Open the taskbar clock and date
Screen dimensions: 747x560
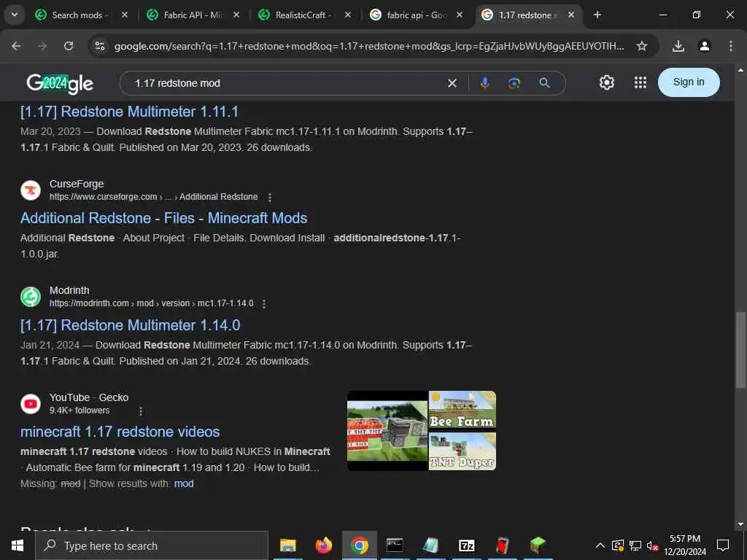685,545
